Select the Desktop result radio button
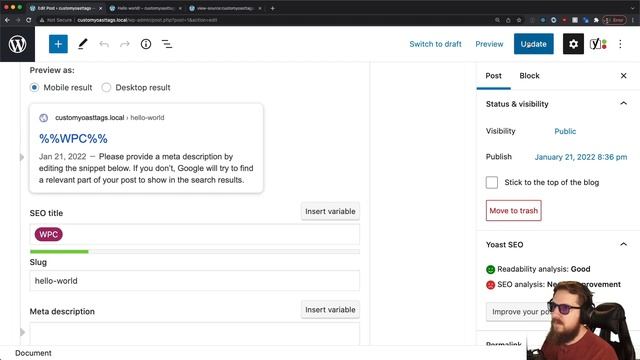640x360 pixels. click(x=106, y=87)
